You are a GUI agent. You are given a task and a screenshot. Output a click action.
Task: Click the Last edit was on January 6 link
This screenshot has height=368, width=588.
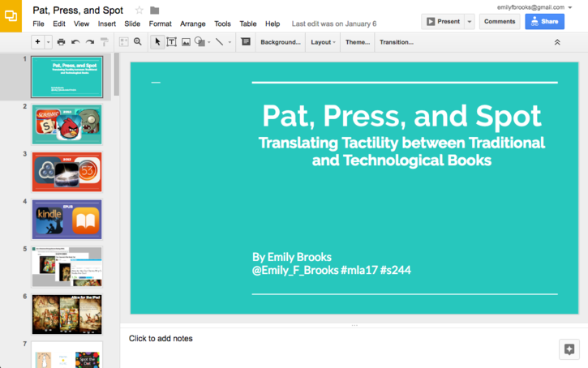click(x=334, y=24)
